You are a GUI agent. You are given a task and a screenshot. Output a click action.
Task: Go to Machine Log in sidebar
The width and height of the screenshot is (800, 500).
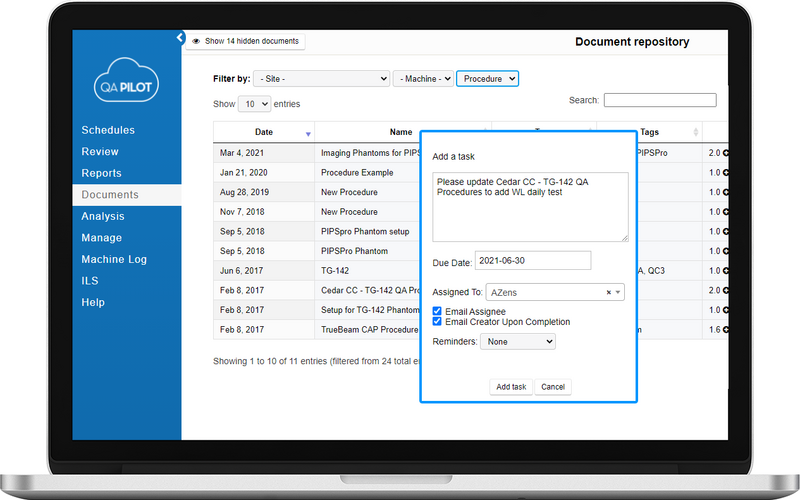pos(114,259)
